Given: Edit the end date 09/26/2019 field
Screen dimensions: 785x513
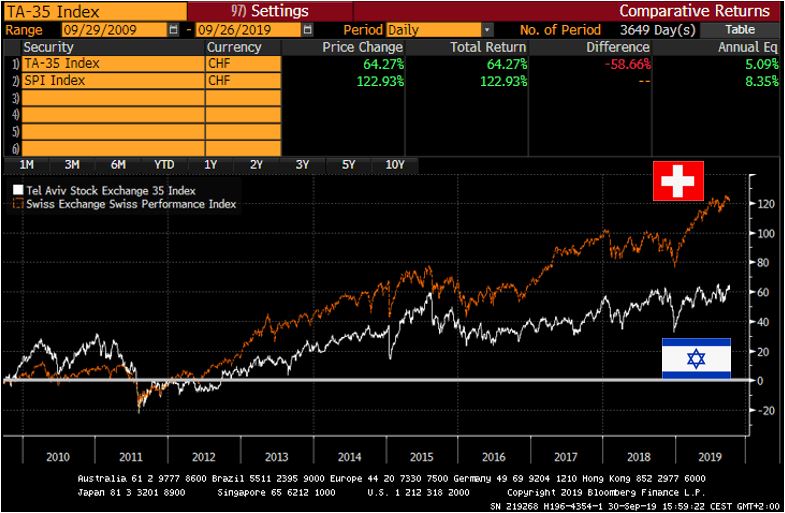Looking at the screenshot, I should click(249, 30).
